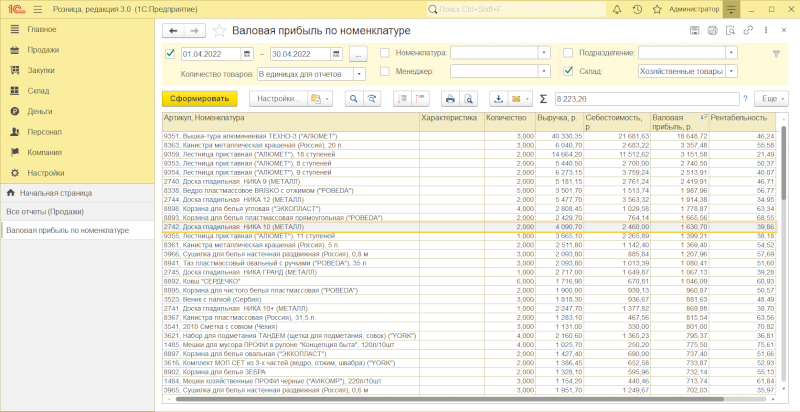The width and height of the screenshot is (800, 412).
Task: Click the save-to-file download icon
Action: (x=498, y=99)
